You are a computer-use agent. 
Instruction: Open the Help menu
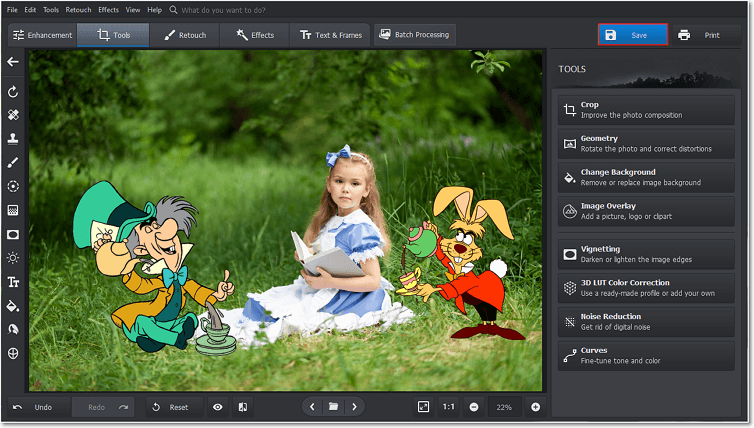[x=154, y=10]
